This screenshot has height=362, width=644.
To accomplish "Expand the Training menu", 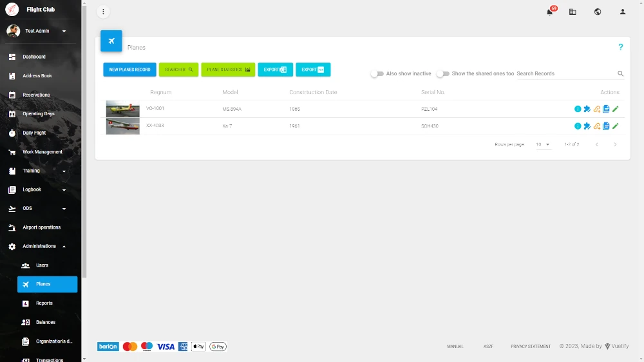I will point(64,171).
